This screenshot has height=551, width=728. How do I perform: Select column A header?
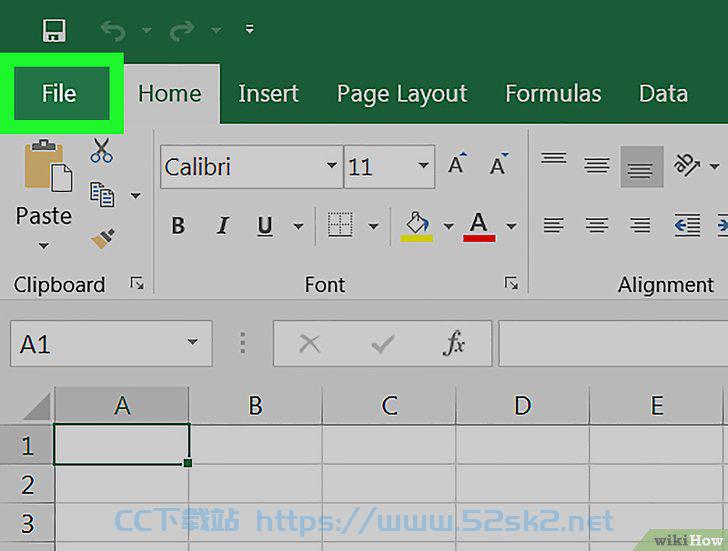122,406
